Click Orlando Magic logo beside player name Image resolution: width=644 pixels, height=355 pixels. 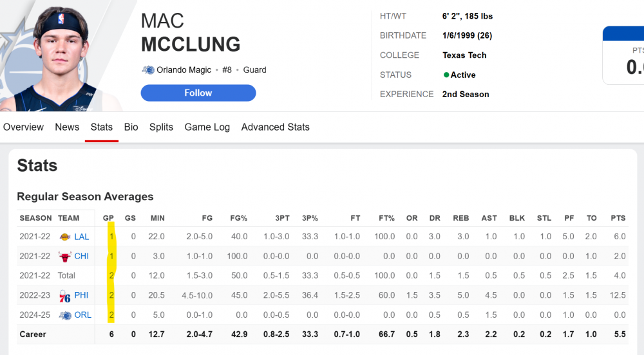point(148,70)
